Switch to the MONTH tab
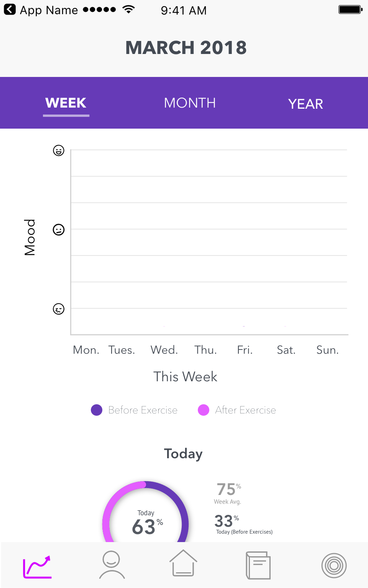368x588 pixels. [190, 103]
